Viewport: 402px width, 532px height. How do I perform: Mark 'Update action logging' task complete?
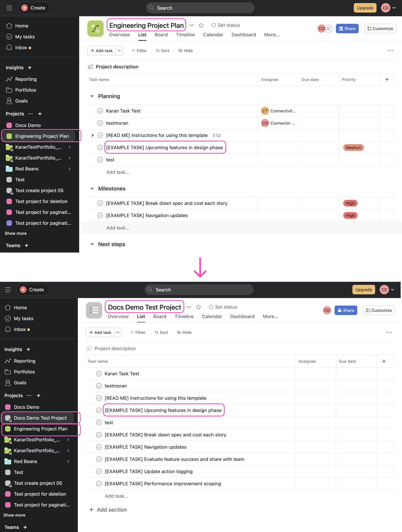point(99,472)
